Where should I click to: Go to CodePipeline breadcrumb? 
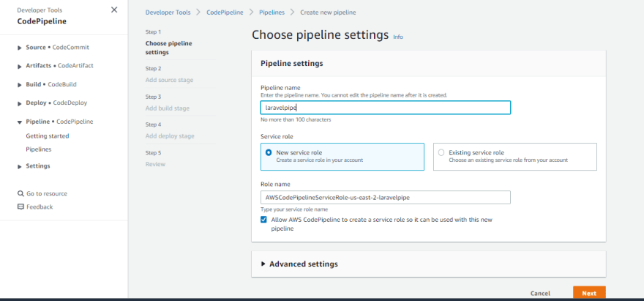pyautogui.click(x=225, y=12)
